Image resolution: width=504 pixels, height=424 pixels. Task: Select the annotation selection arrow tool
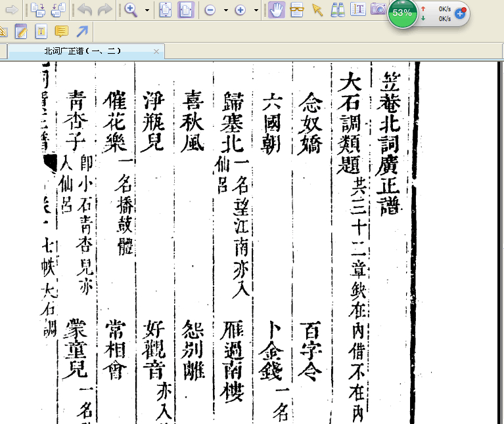(317, 10)
